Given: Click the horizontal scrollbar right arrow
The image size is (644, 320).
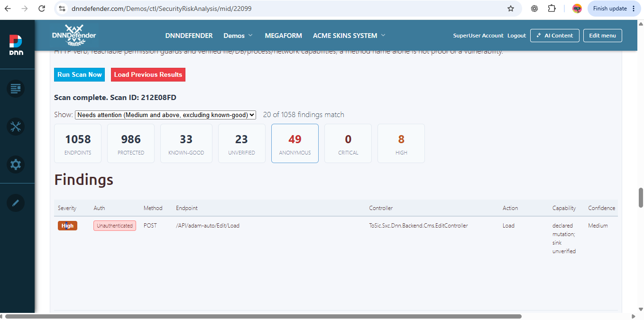Looking at the screenshot, I should pyautogui.click(x=634, y=316).
